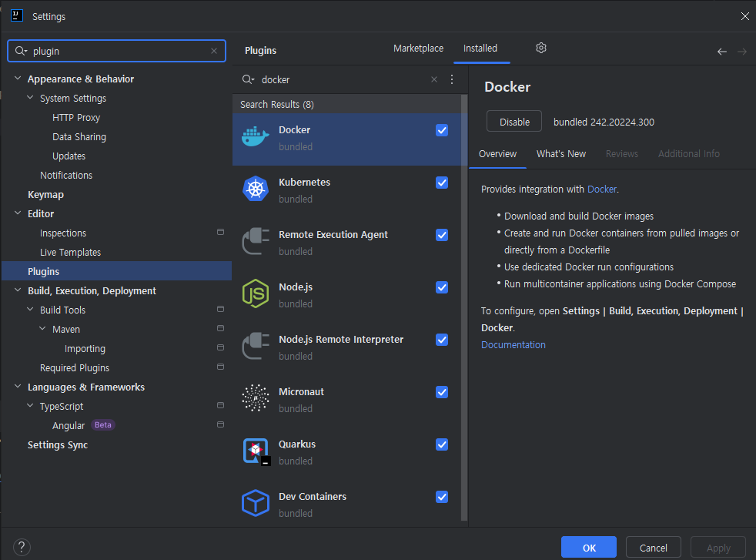This screenshot has width=756, height=560.
Task: Open the Additional Info tab
Action: point(688,154)
